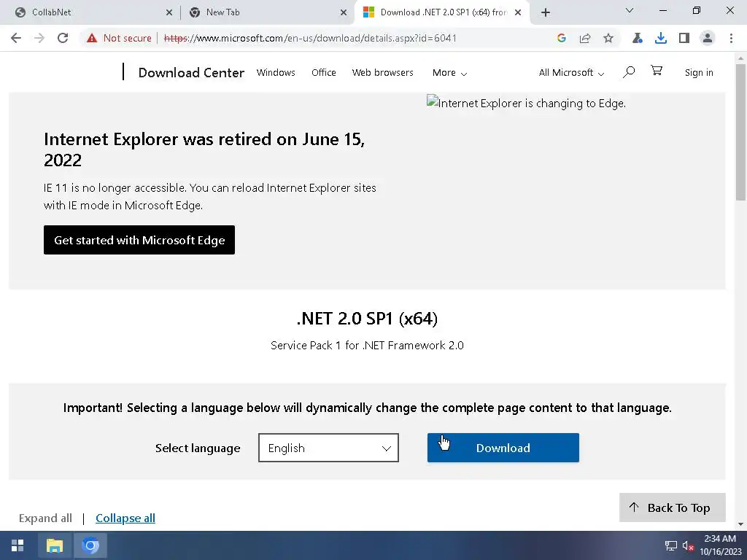747x560 pixels.
Task: Click the Back To Top button
Action: click(x=672, y=507)
